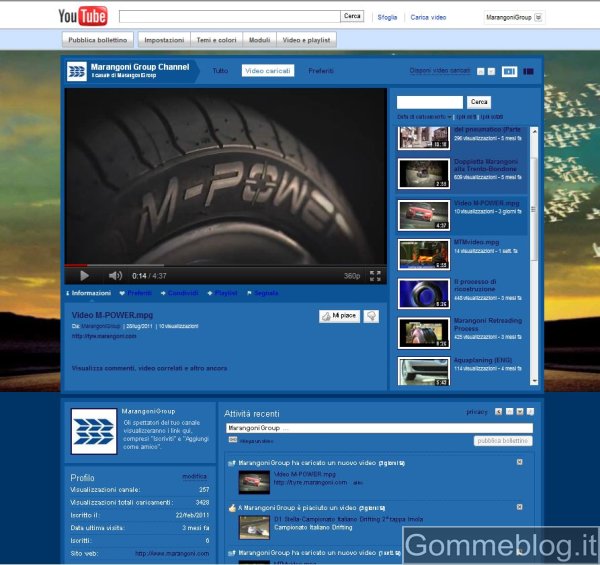600x565 pixels.
Task: Open the YouTube home logo
Action: click(83, 16)
